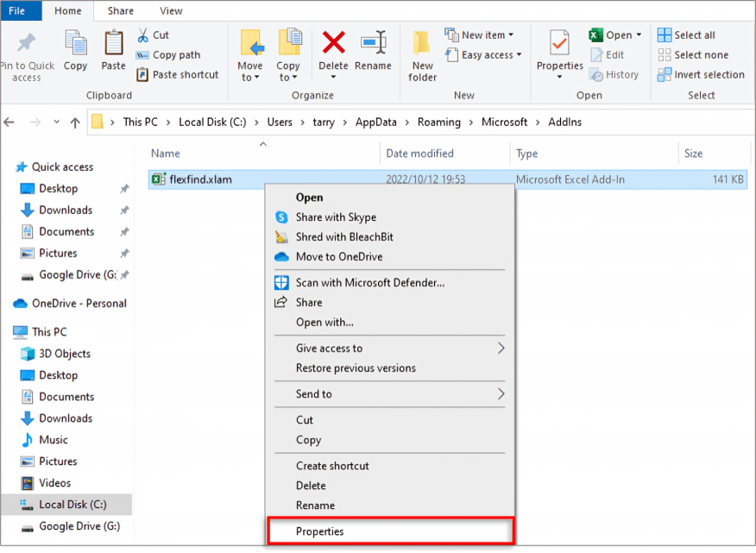
Task: Switch to the View ribbon tab
Action: [x=171, y=10]
